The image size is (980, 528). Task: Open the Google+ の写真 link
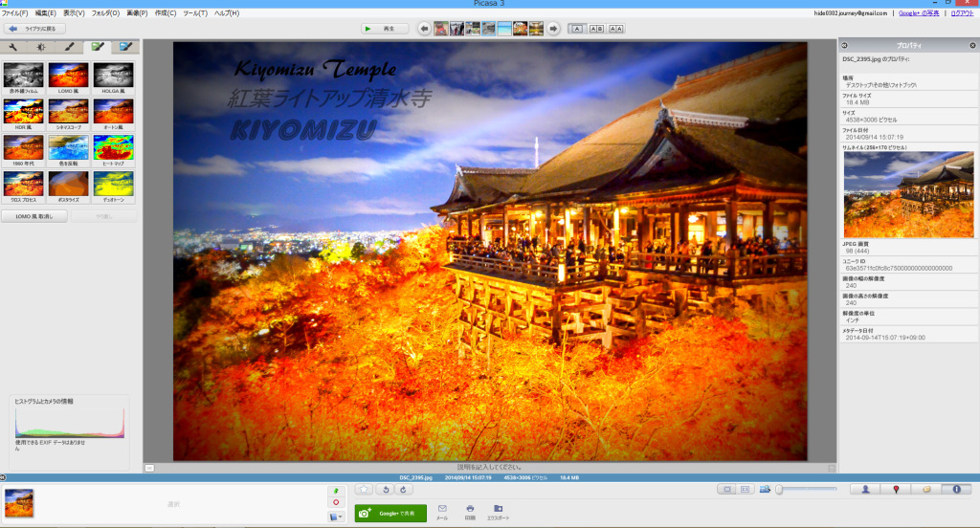(x=918, y=13)
